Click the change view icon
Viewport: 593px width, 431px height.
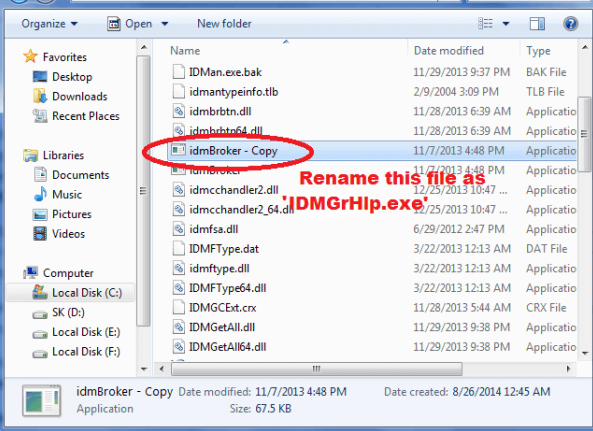[x=486, y=24]
